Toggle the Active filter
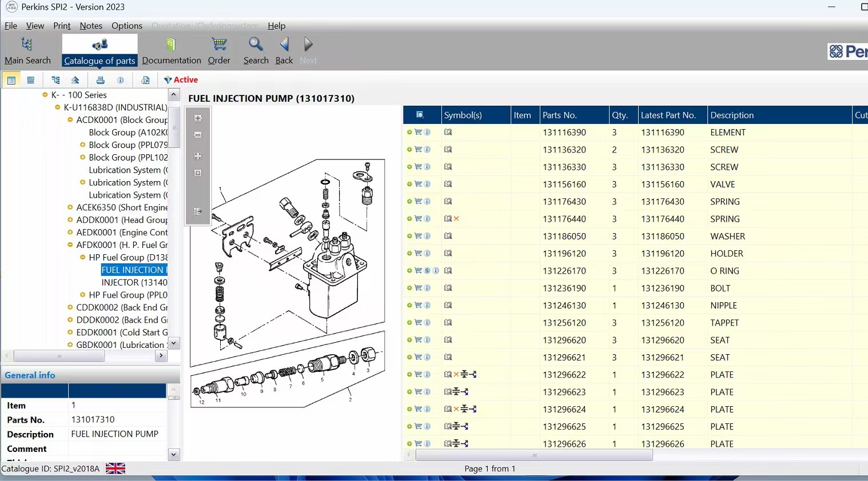 pyautogui.click(x=181, y=80)
